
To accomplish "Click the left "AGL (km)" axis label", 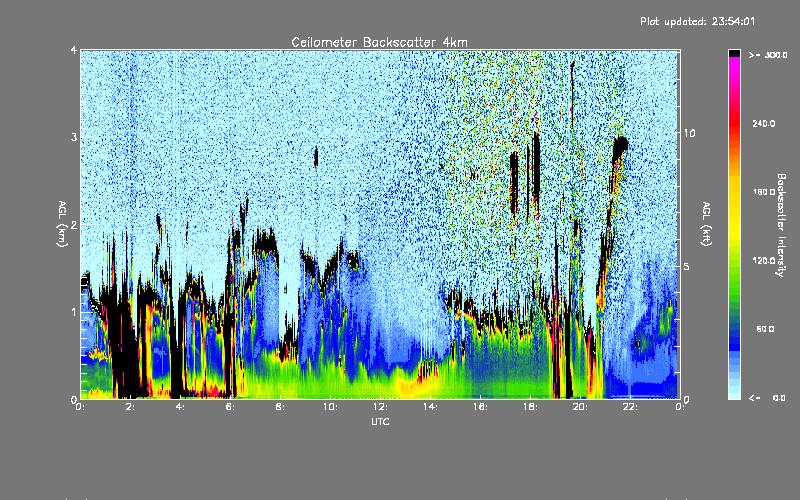I will coord(62,223).
